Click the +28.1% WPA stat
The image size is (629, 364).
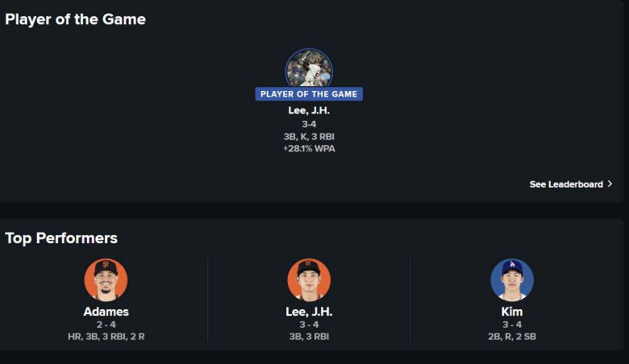309,149
